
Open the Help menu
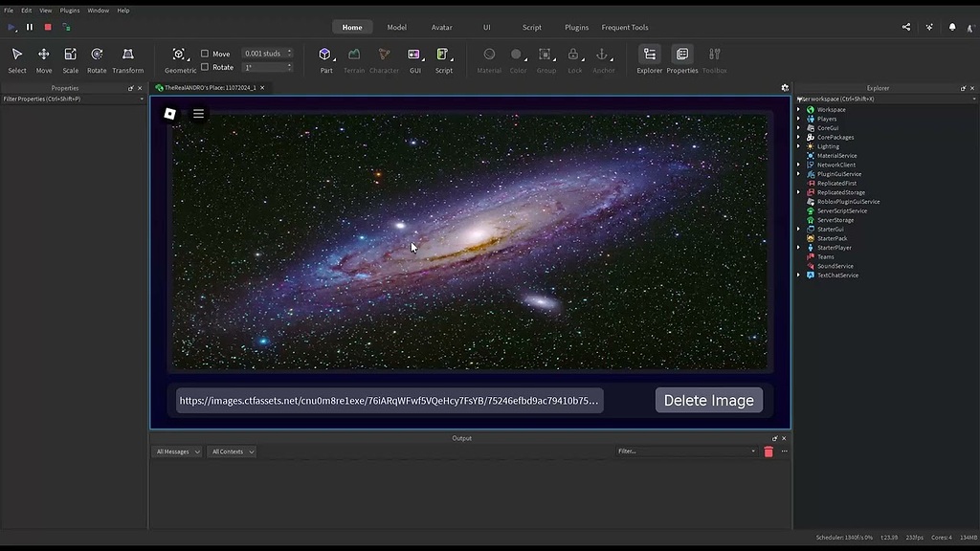[123, 10]
